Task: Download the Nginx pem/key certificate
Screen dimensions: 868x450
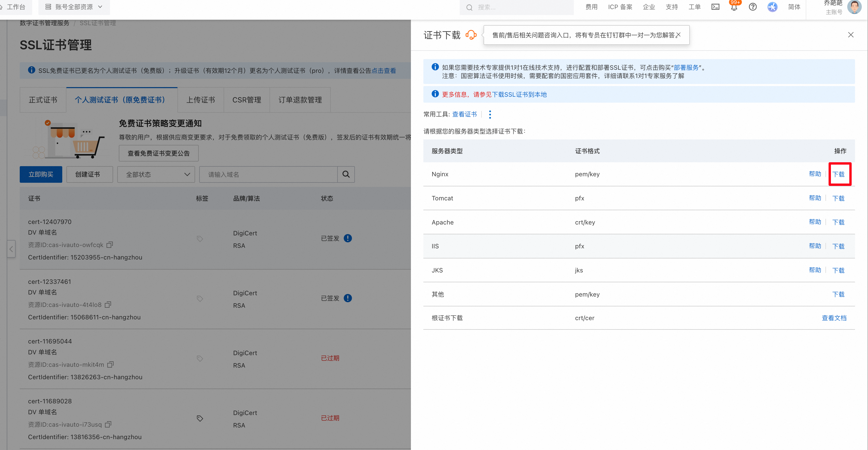Action: click(x=838, y=174)
